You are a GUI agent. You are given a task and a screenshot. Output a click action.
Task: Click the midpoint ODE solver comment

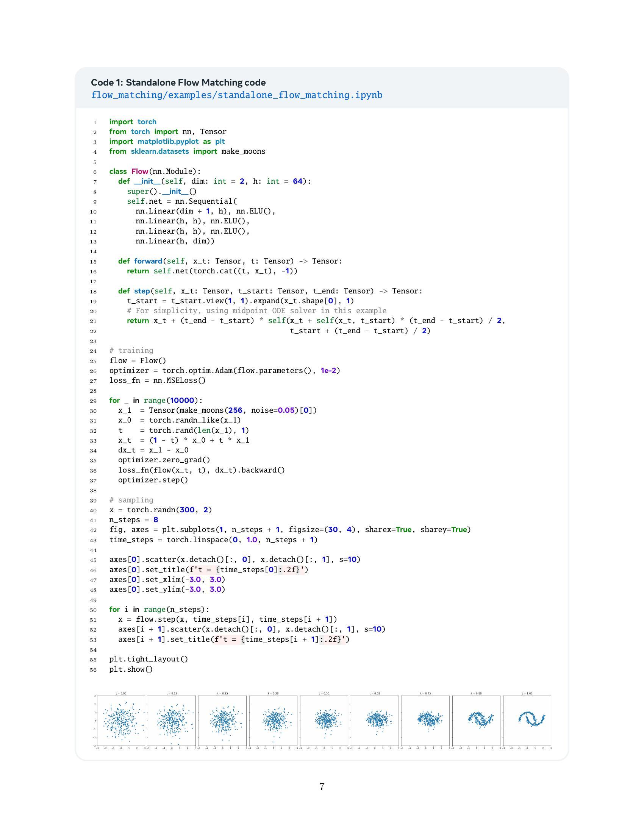coord(256,311)
